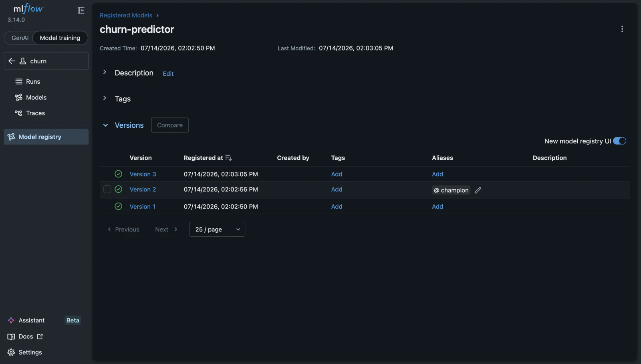Image resolution: width=641 pixels, height=364 pixels.
Task: Expand the Description section chevron
Action: (x=105, y=72)
